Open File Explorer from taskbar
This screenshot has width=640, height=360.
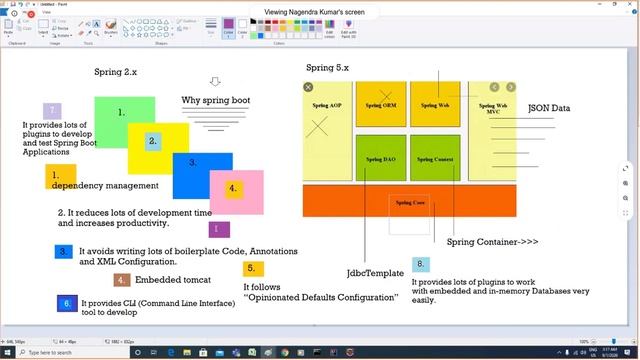click(187, 352)
